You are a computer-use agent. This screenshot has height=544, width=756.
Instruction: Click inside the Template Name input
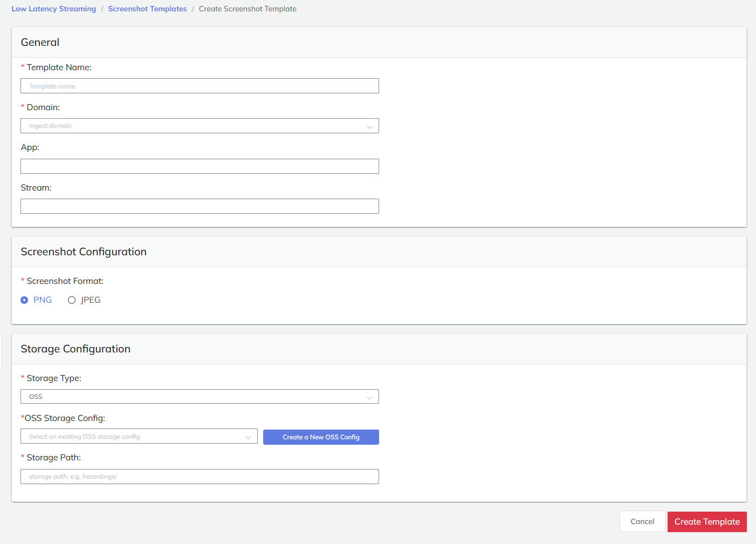tap(200, 86)
